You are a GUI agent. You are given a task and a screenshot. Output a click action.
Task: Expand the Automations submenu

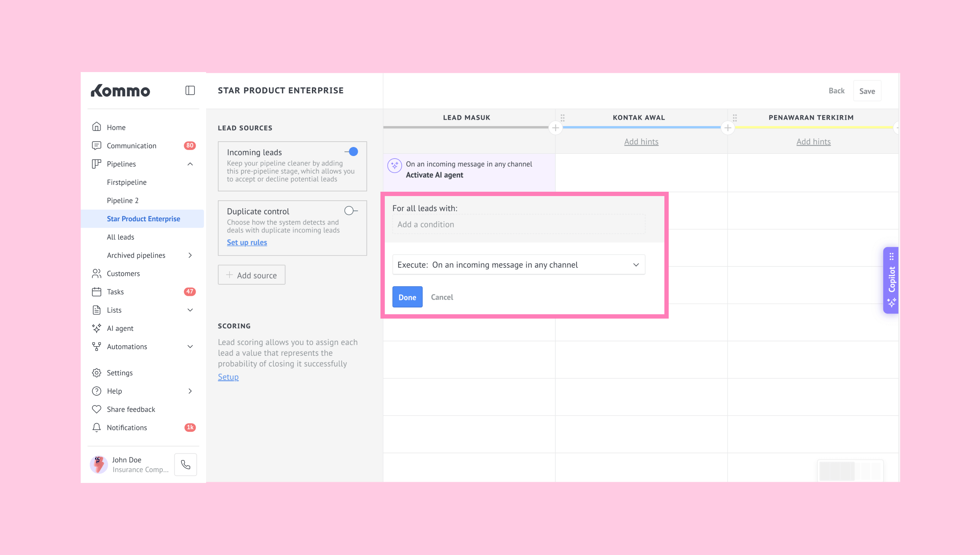point(190,346)
